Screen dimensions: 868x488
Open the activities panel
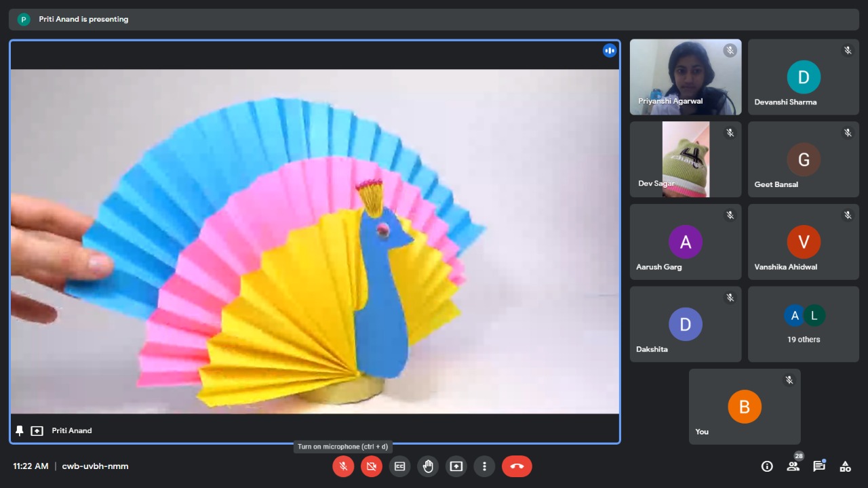pos(845,466)
